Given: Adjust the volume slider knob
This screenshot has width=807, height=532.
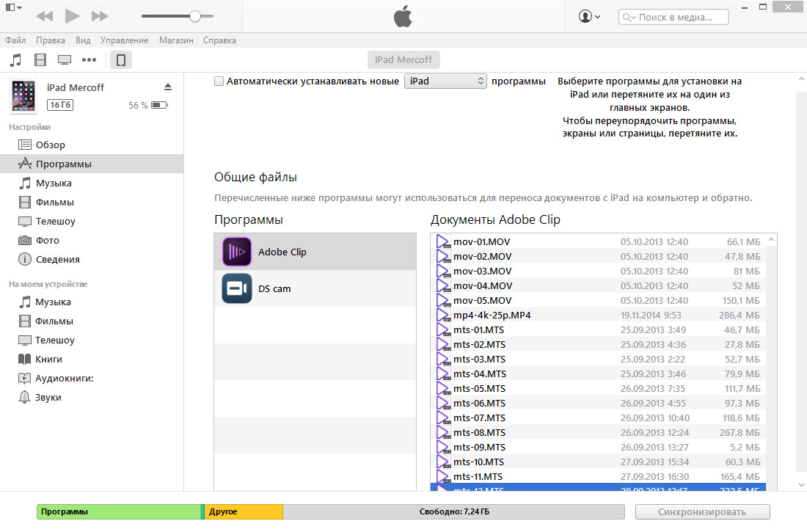Looking at the screenshot, I should coord(195,16).
